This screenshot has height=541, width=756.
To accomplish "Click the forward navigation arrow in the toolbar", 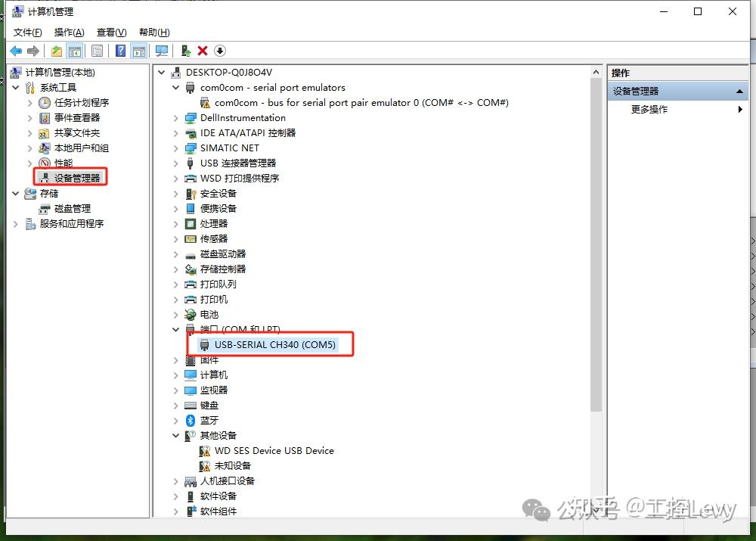I will pos(33,50).
